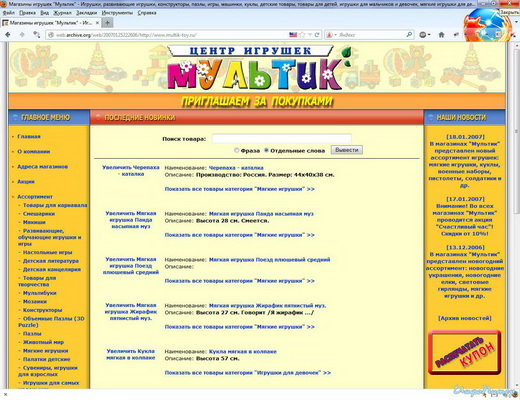This screenshot has width=520, height=400.
Task: Open a new tab with plus button
Action: pos(107,23)
